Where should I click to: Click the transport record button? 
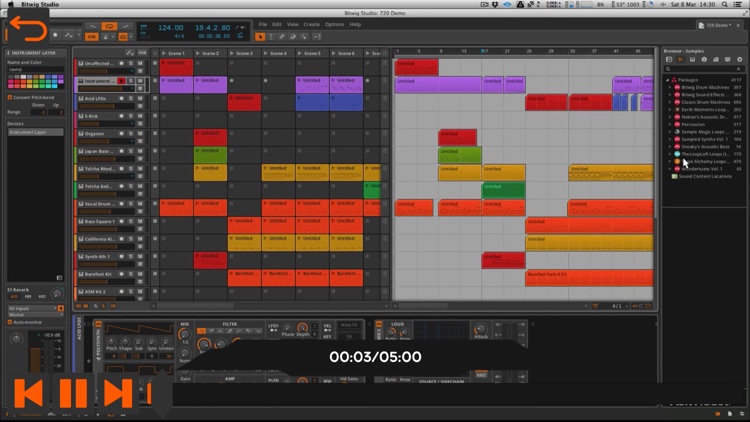pos(55,35)
